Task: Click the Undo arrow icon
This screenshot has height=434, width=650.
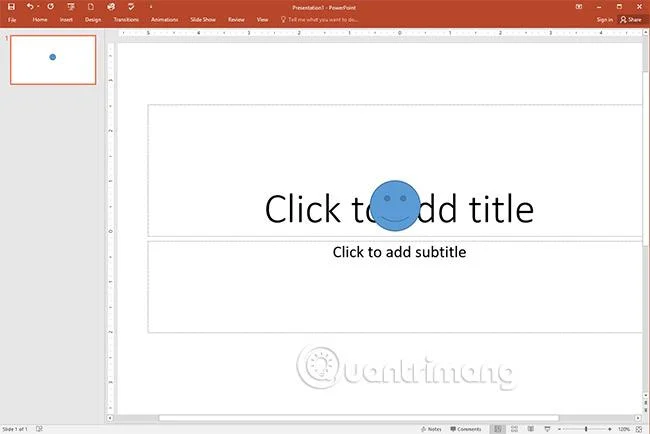Action: coord(30,7)
